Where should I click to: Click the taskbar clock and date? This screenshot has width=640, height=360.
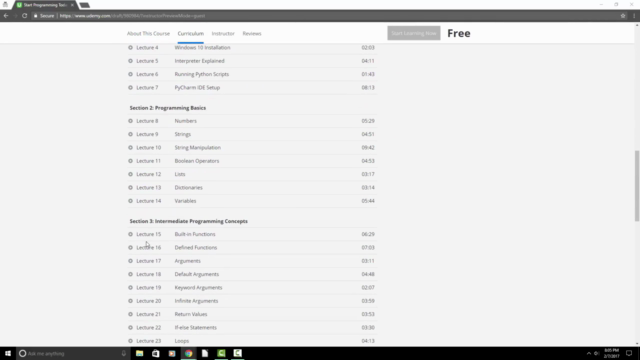tap(611, 353)
